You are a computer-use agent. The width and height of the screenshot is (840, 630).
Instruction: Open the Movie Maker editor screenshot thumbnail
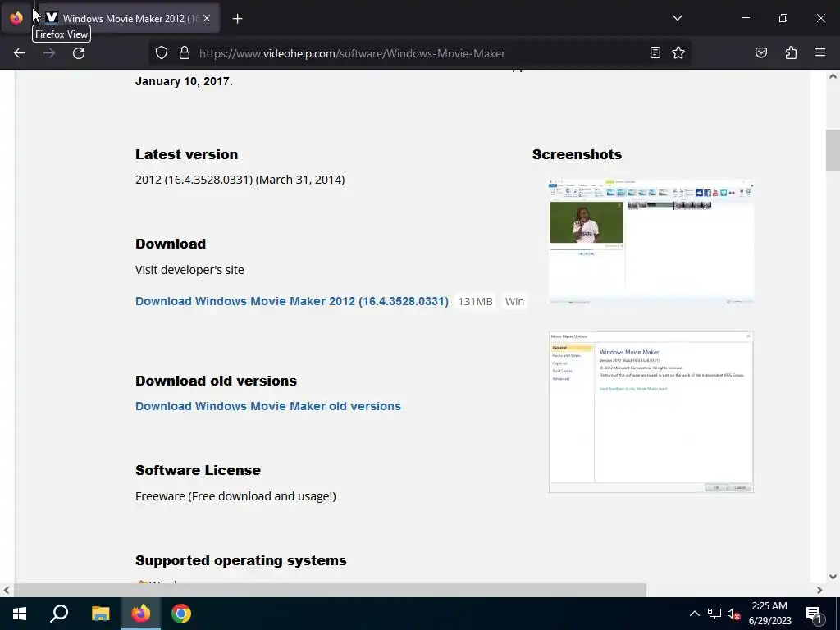[651, 242]
